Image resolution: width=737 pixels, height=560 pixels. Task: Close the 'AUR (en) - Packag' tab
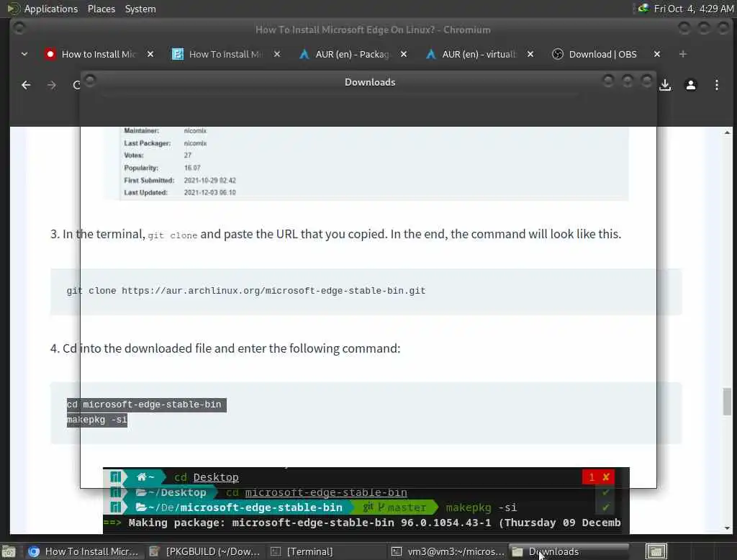tap(404, 54)
